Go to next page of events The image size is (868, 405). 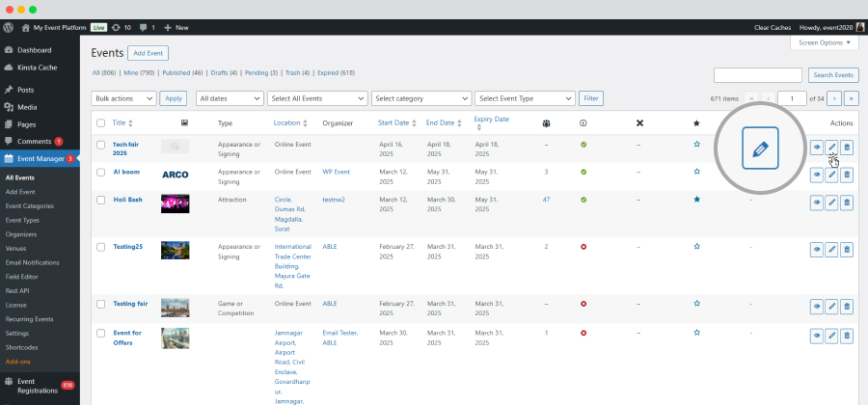834,98
